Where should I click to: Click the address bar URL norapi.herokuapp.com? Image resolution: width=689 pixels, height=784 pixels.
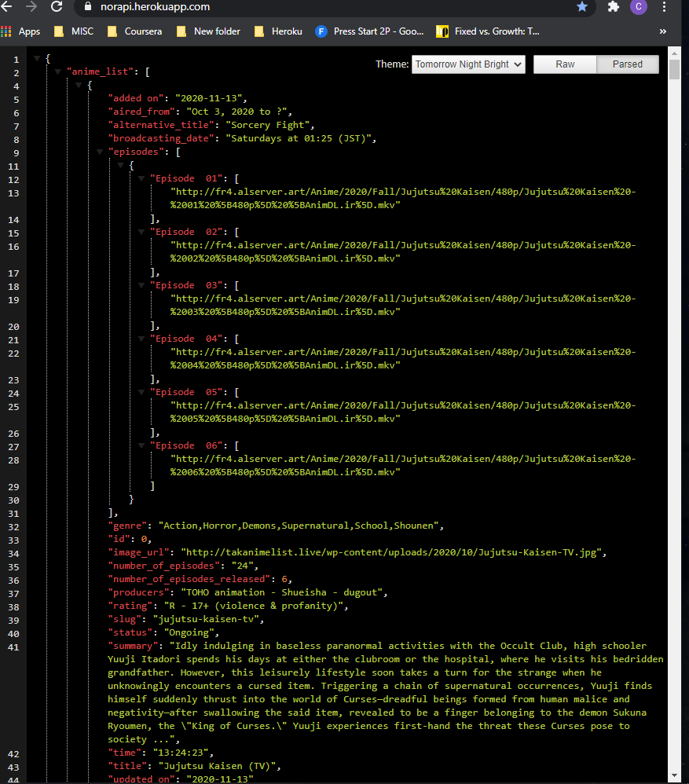[155, 7]
